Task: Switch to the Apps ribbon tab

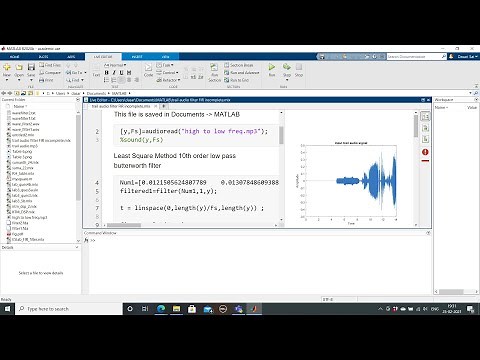Action: point(71,57)
